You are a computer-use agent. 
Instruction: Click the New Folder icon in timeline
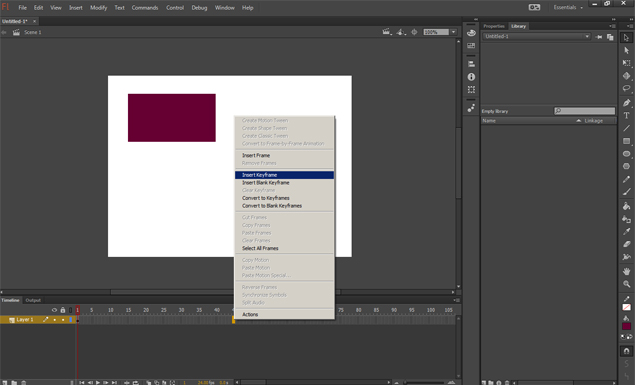(x=14, y=382)
